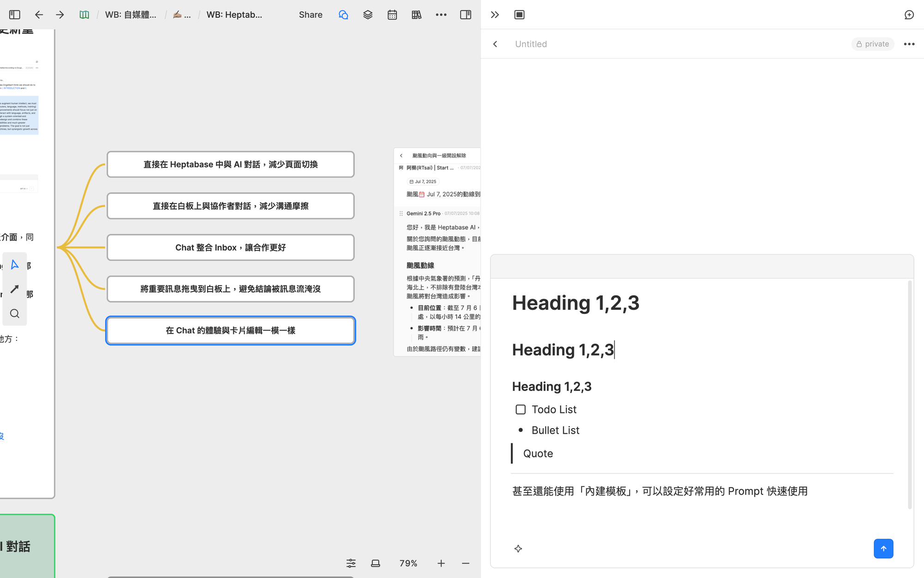Image resolution: width=924 pixels, height=578 pixels.
Task: Open the whiteboard search tool
Action: pyautogui.click(x=15, y=314)
